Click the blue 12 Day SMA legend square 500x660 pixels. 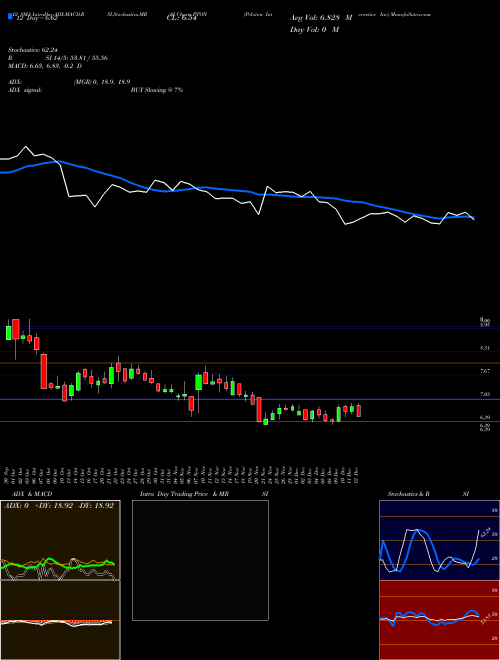coord(10,17)
